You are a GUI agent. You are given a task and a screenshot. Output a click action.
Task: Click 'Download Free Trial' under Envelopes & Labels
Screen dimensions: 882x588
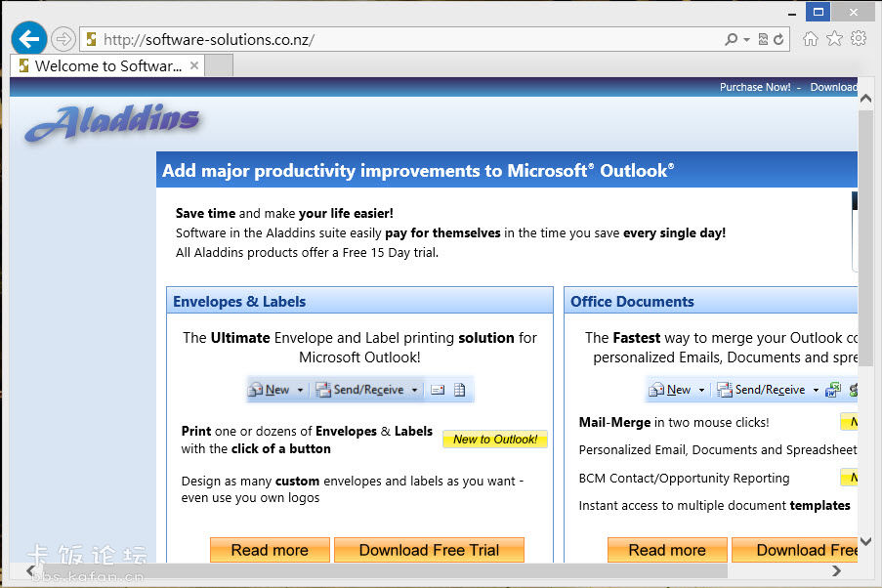[x=429, y=550]
